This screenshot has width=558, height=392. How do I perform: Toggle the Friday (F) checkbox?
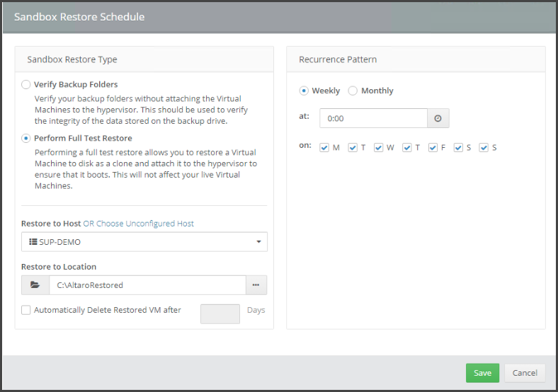coord(433,147)
